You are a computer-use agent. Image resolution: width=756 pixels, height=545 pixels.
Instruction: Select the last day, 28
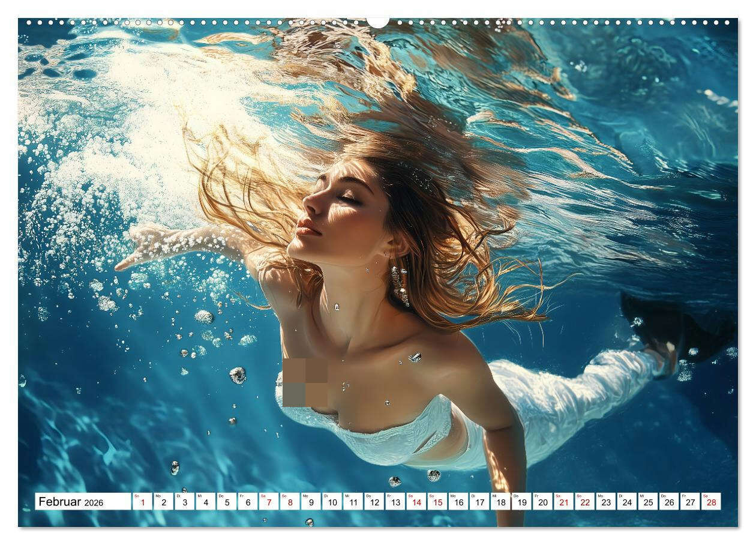pyautogui.click(x=711, y=502)
